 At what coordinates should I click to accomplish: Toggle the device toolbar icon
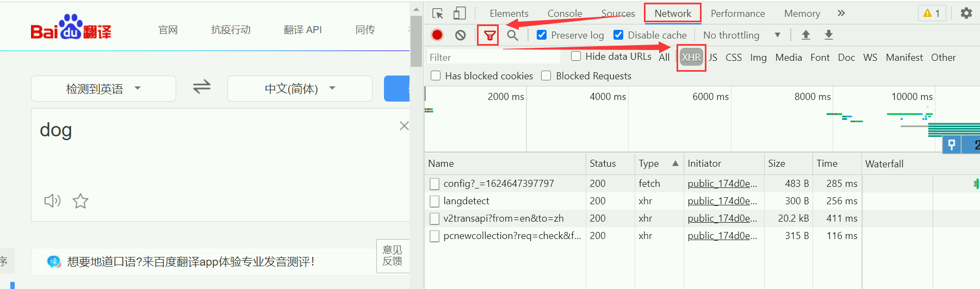click(x=460, y=14)
